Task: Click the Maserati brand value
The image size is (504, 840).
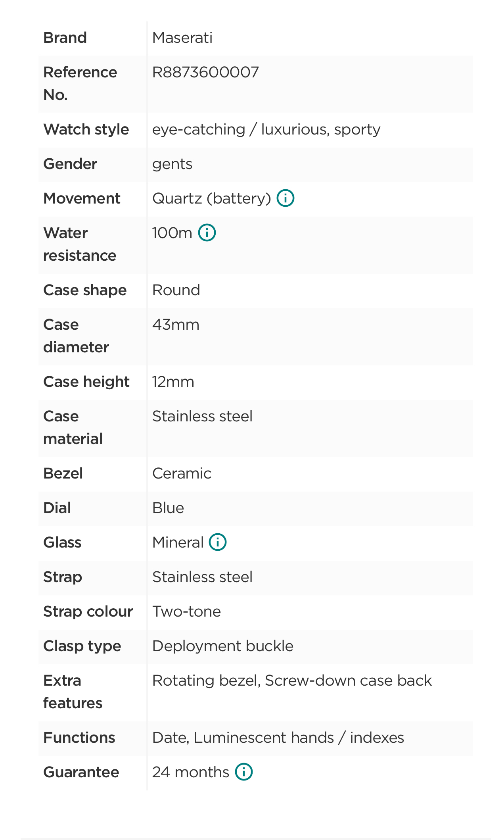Action: tap(182, 38)
